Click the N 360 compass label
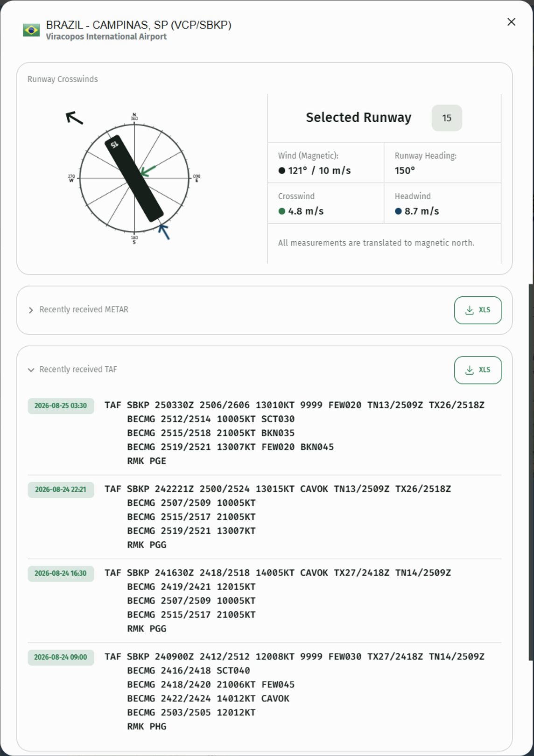 (x=134, y=117)
